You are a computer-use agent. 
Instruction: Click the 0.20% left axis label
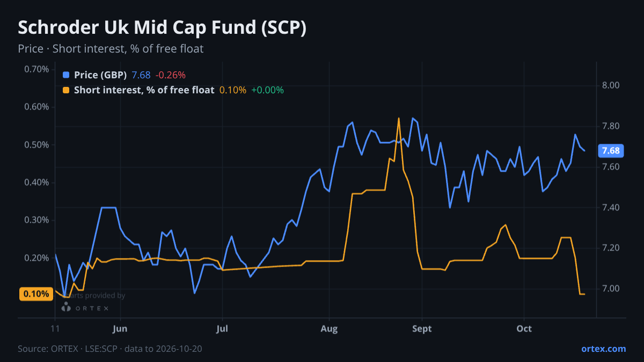(37, 258)
